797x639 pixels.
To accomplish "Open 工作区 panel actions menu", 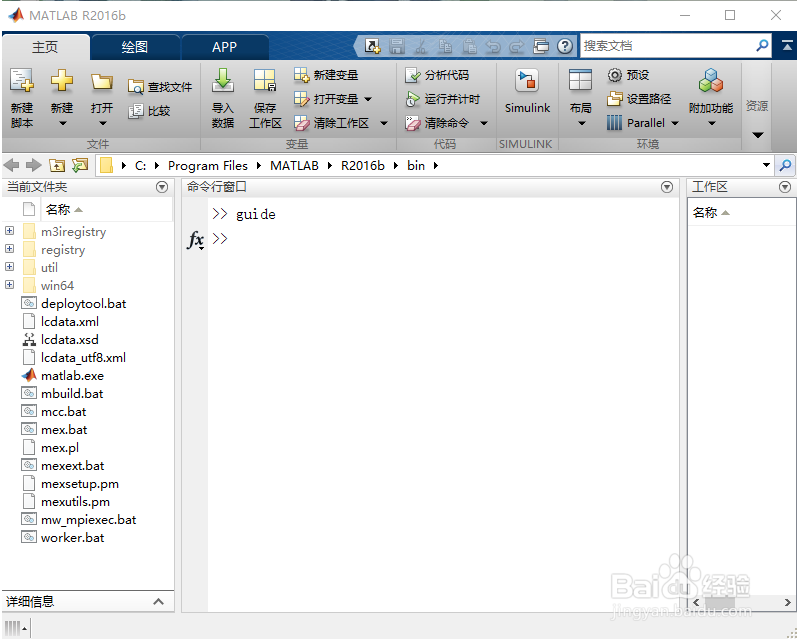I will (785, 187).
